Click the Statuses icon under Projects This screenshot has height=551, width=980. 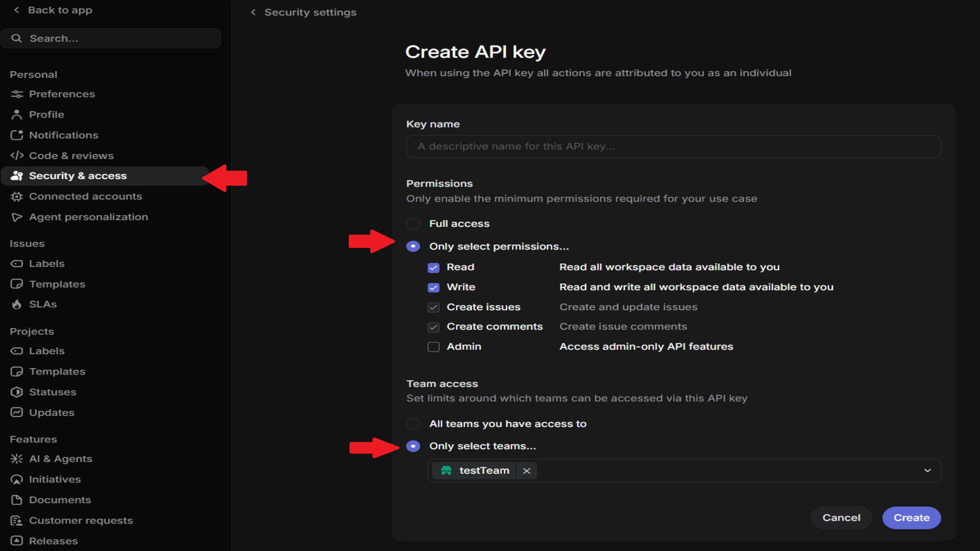click(17, 392)
